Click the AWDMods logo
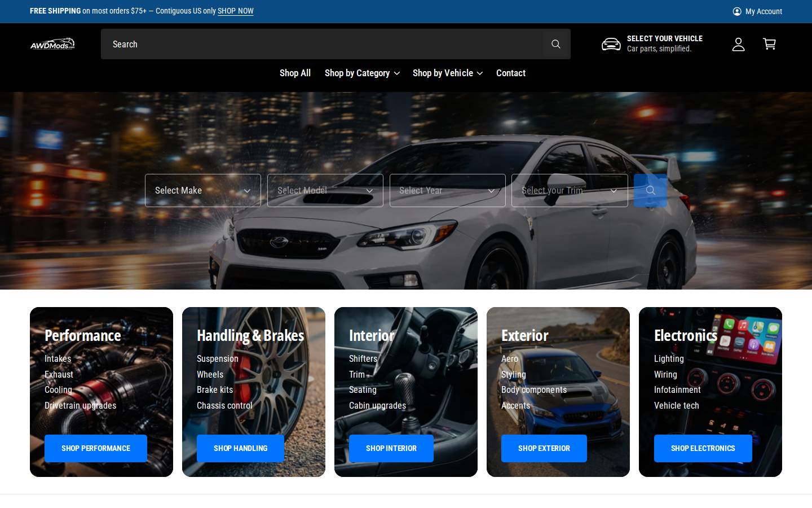The height and width of the screenshot is (508, 812). [52, 44]
